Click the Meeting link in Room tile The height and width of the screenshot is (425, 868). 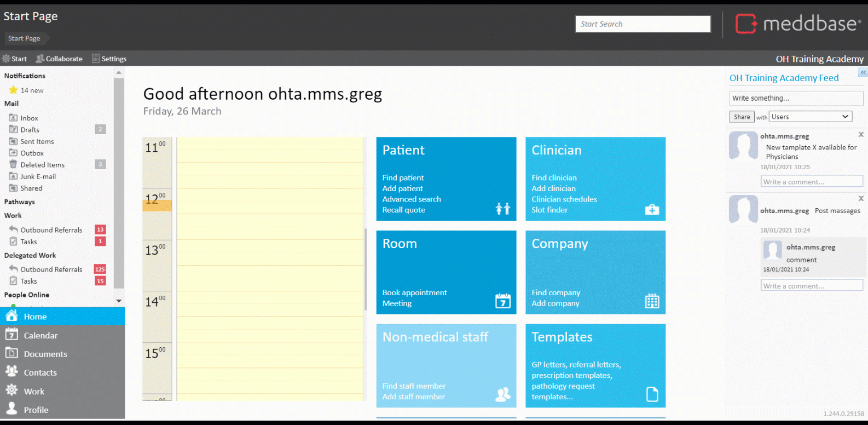coord(397,303)
